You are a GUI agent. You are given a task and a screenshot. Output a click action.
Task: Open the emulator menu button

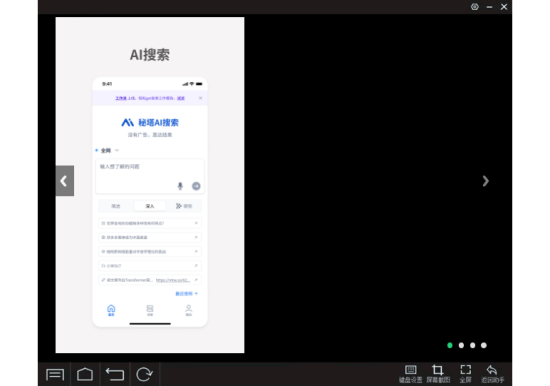55,374
